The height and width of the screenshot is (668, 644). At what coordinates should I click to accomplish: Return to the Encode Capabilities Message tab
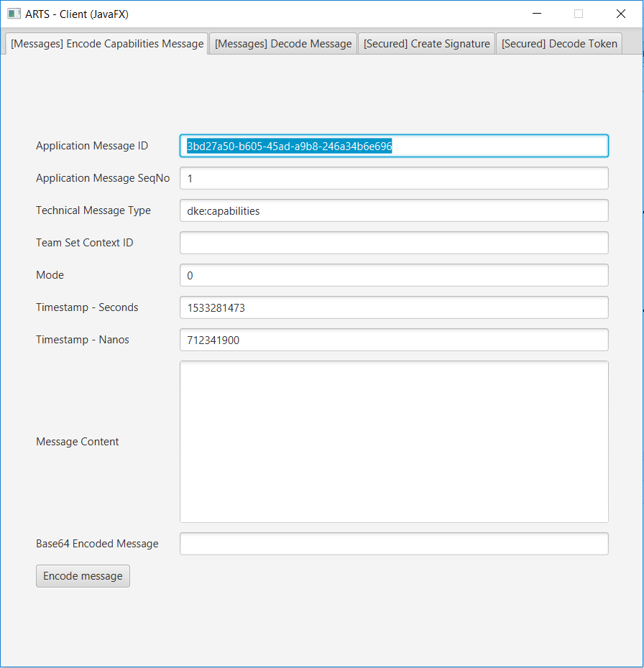[x=105, y=43]
